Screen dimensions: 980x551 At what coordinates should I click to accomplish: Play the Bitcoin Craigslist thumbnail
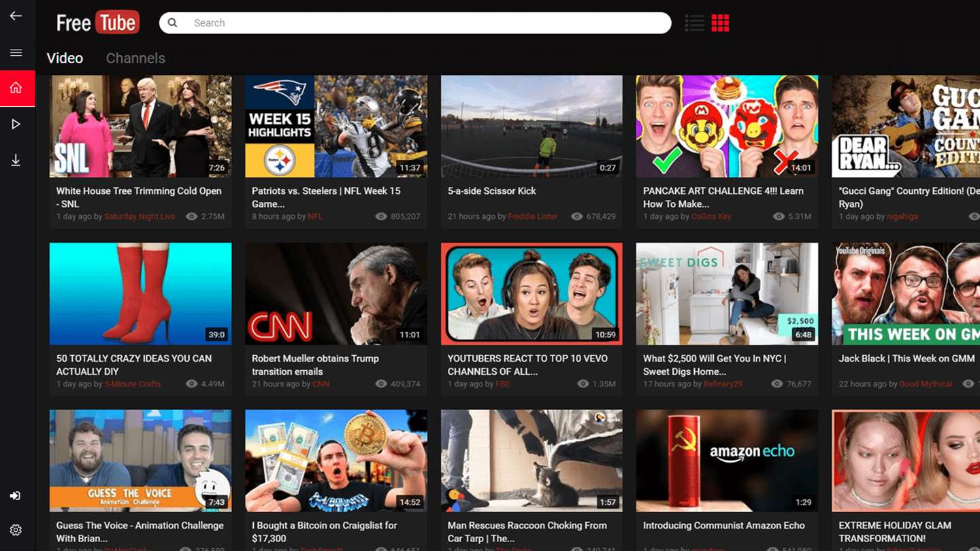336,461
